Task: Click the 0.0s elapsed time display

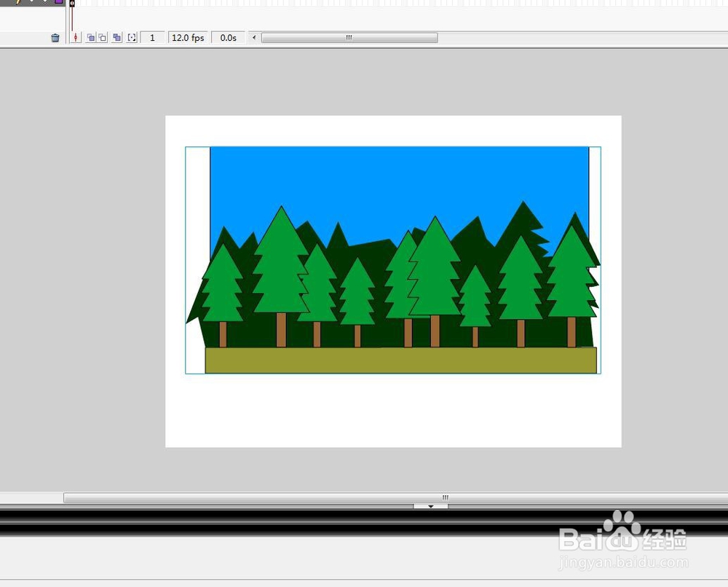Action: coord(228,38)
